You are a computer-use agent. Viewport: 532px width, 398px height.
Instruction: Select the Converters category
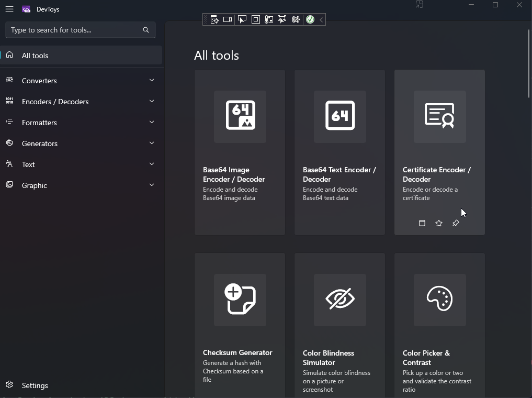click(x=82, y=81)
